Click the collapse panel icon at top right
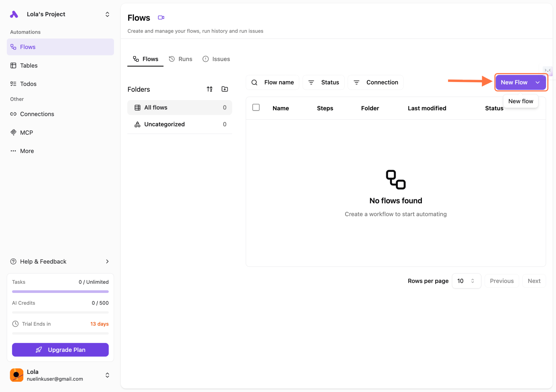This screenshot has height=392, width=556. pyautogui.click(x=547, y=70)
